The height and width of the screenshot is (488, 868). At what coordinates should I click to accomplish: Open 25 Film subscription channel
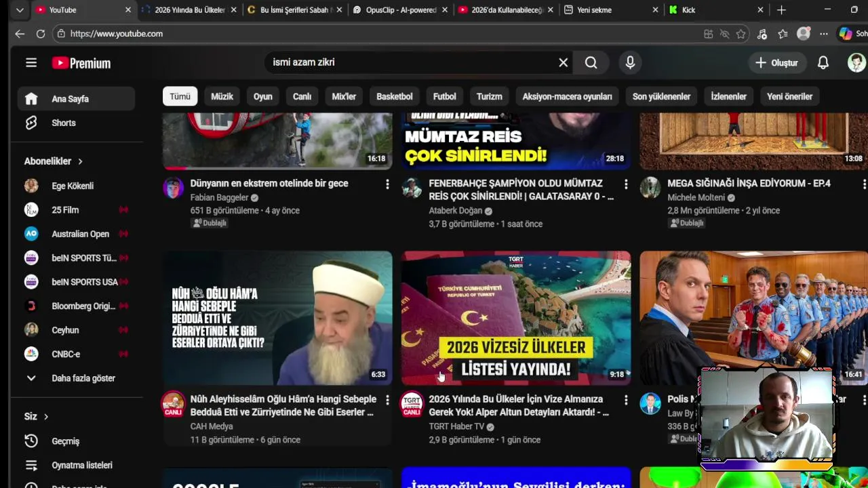[76, 210]
